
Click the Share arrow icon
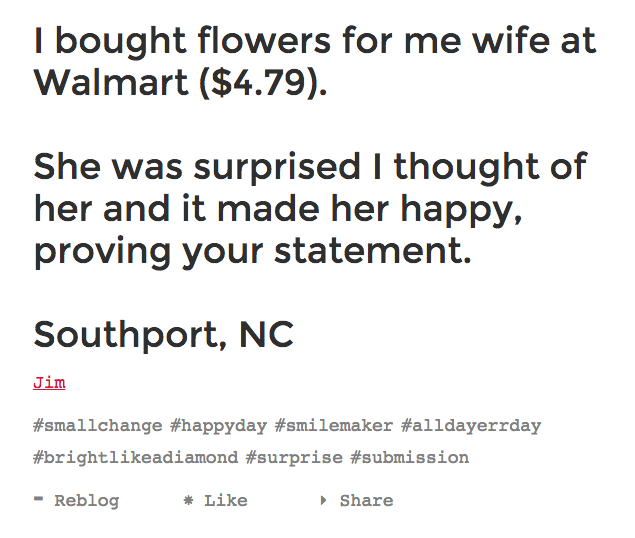click(x=323, y=500)
